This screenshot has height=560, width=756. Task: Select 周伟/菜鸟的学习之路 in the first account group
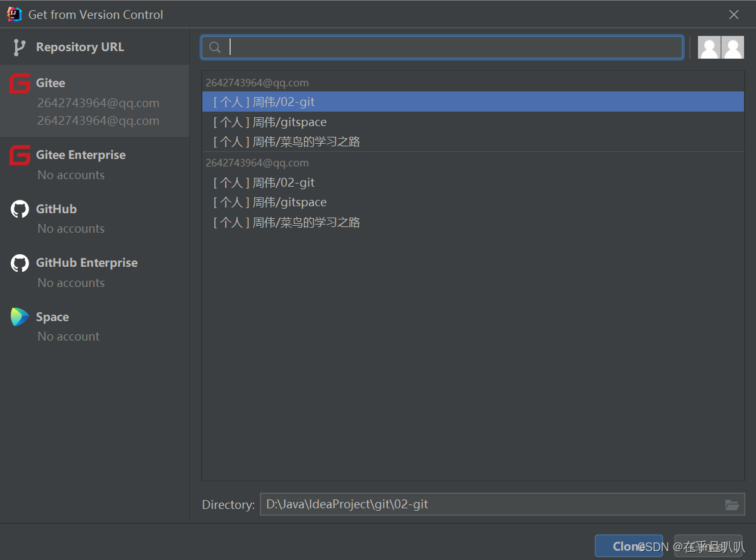tap(473, 142)
